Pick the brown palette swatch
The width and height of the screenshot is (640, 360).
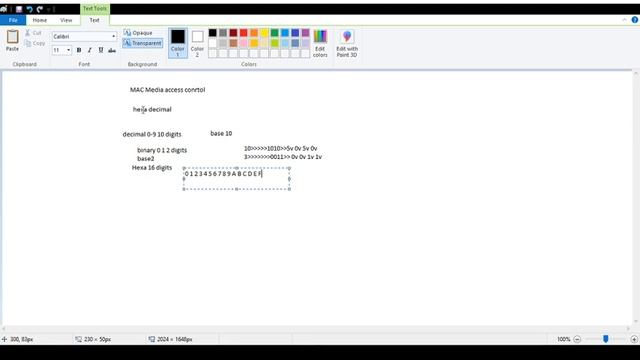(x=233, y=43)
